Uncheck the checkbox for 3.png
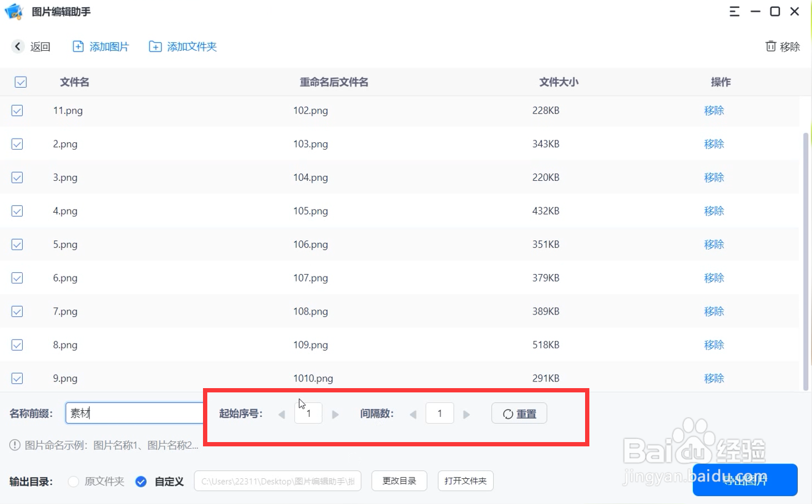The width and height of the screenshot is (812, 504). pyautogui.click(x=17, y=177)
